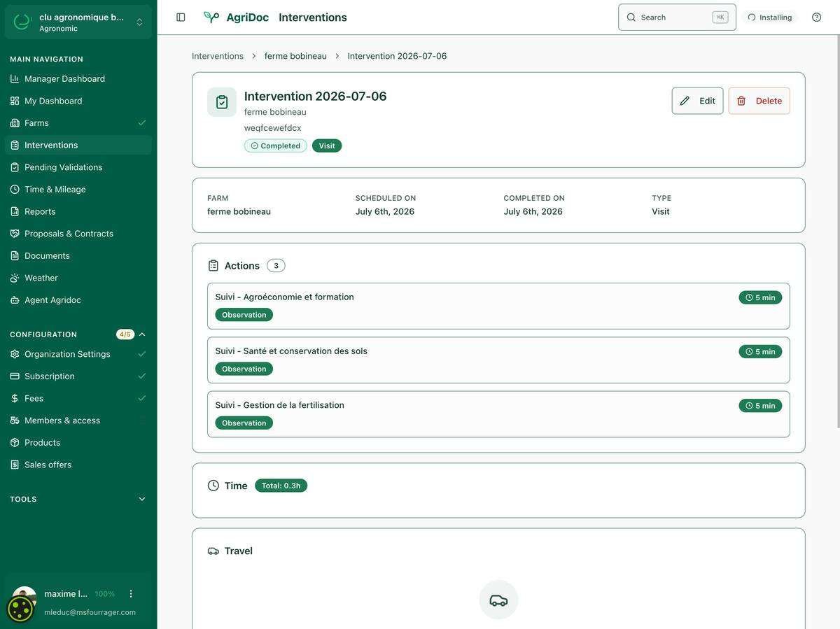Click Observation tag under Gestion de la fertilisation

pyautogui.click(x=244, y=423)
